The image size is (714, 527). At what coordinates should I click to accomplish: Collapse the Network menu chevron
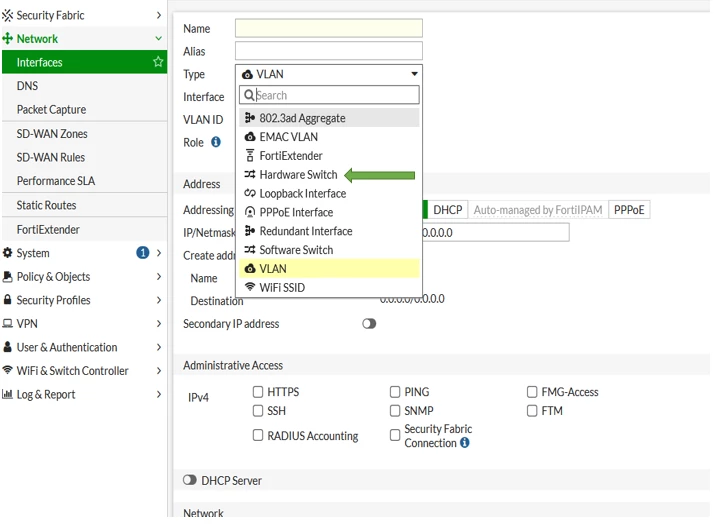[x=158, y=39]
